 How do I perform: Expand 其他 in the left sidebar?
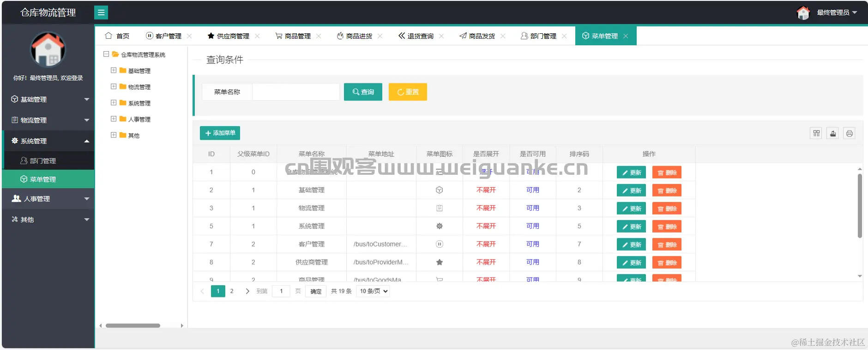[x=48, y=220]
